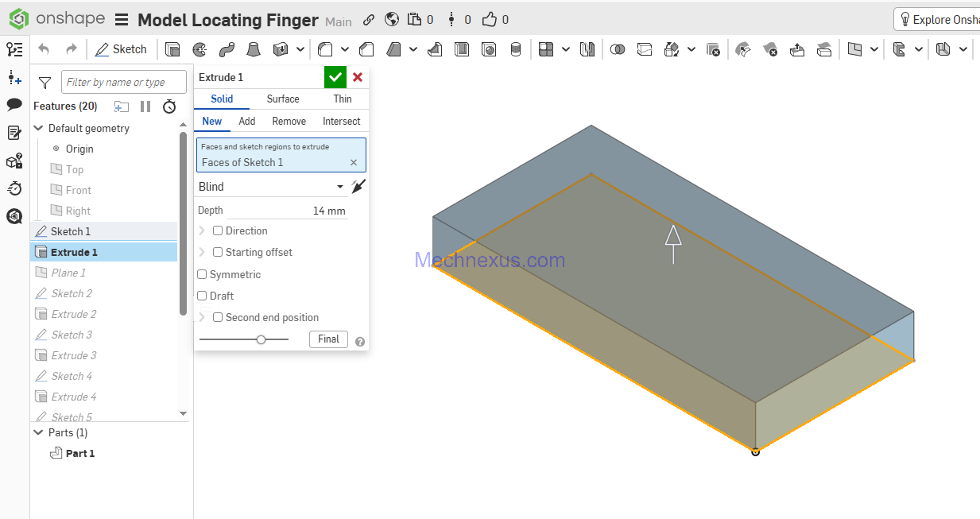Expand the Direction options chevron
The image size is (980, 519).
(203, 230)
